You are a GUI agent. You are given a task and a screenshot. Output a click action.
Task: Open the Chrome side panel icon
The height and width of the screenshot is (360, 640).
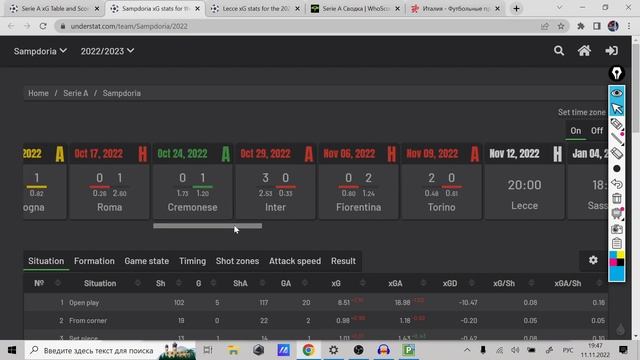click(597, 26)
